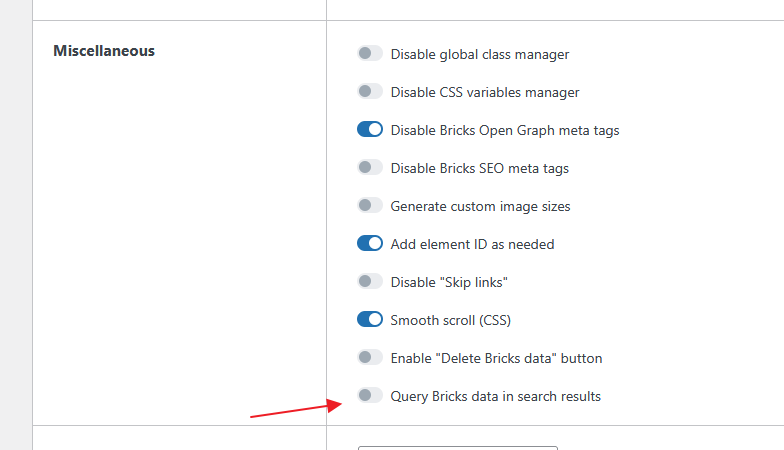This screenshot has height=450, width=784.
Task: Toggle the Disable Bricks SEO meta tags switch
Action: tap(370, 167)
